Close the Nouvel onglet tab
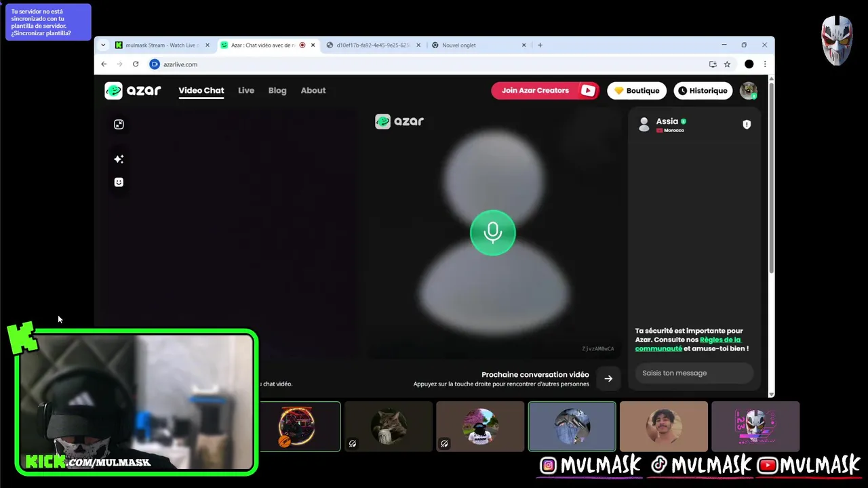Image resolution: width=868 pixels, height=488 pixels. [x=524, y=45]
